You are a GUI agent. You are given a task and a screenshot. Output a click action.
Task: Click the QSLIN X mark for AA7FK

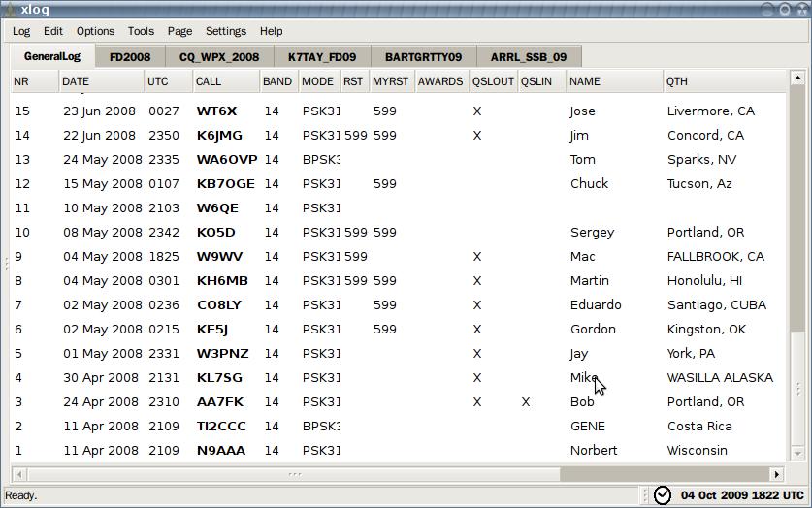[x=526, y=402]
